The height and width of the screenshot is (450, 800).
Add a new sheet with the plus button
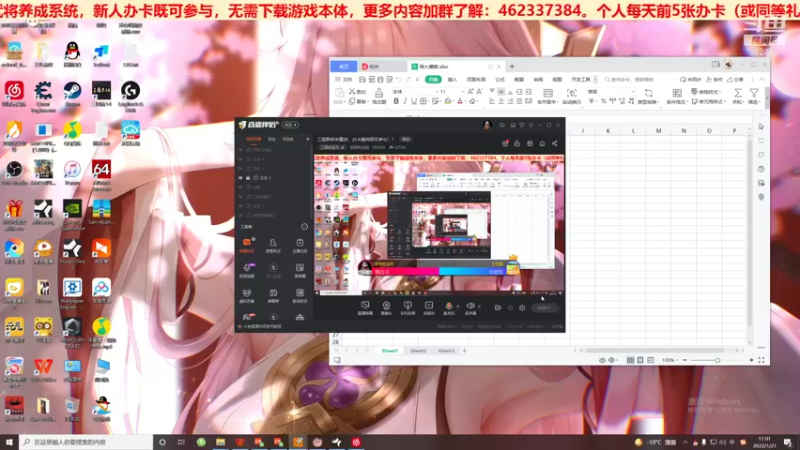(x=464, y=351)
